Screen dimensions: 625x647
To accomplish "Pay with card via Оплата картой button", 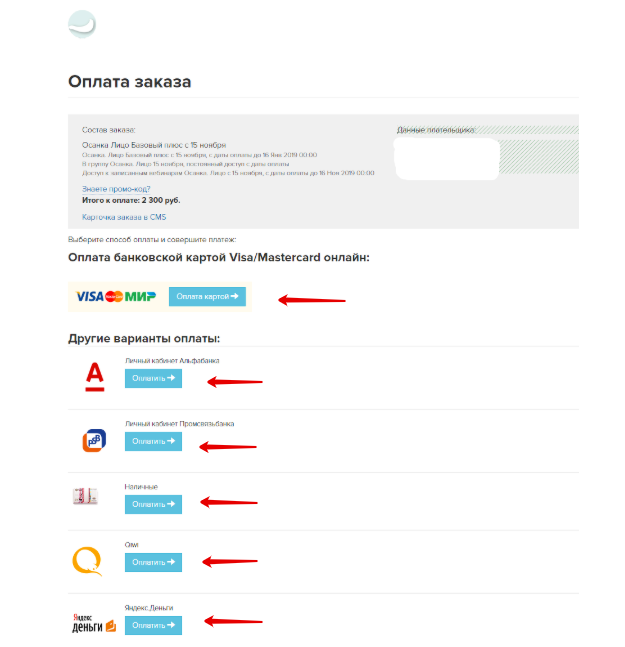I will (207, 297).
